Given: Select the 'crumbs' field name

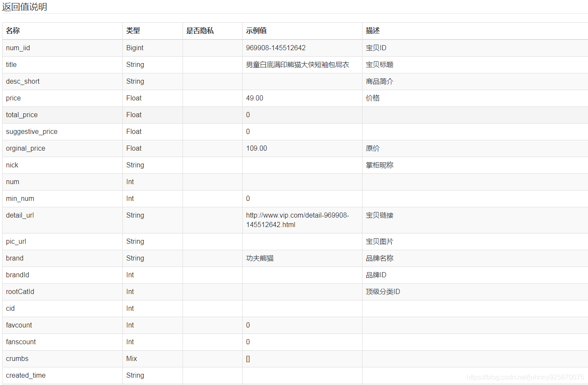Looking at the screenshot, I should pos(17,358).
